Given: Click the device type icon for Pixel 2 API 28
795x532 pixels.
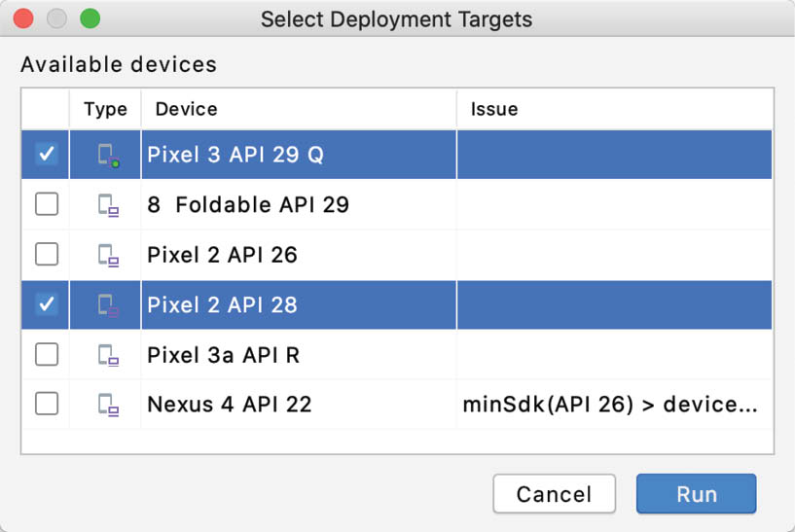Looking at the screenshot, I should [x=107, y=305].
